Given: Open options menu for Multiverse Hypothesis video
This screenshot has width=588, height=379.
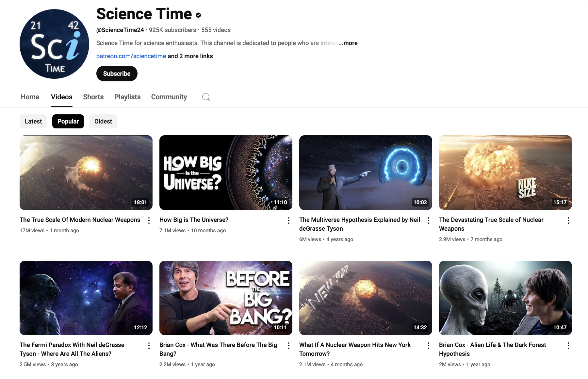Looking at the screenshot, I should [x=429, y=221].
